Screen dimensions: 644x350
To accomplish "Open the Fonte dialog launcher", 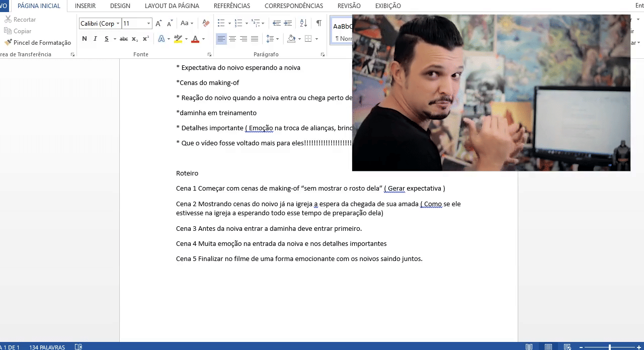I will coord(209,54).
